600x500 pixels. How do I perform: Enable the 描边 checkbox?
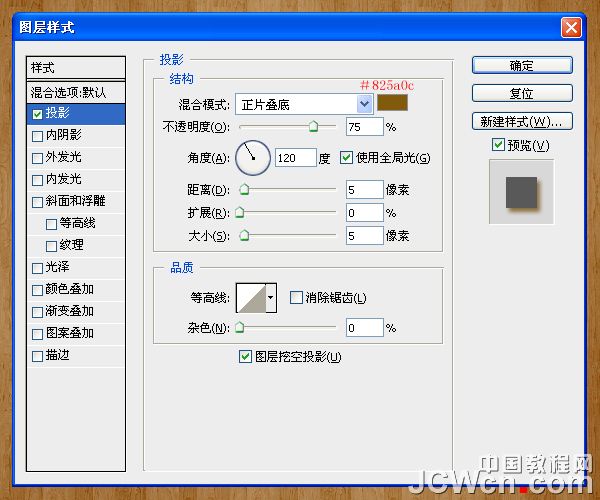point(38,357)
